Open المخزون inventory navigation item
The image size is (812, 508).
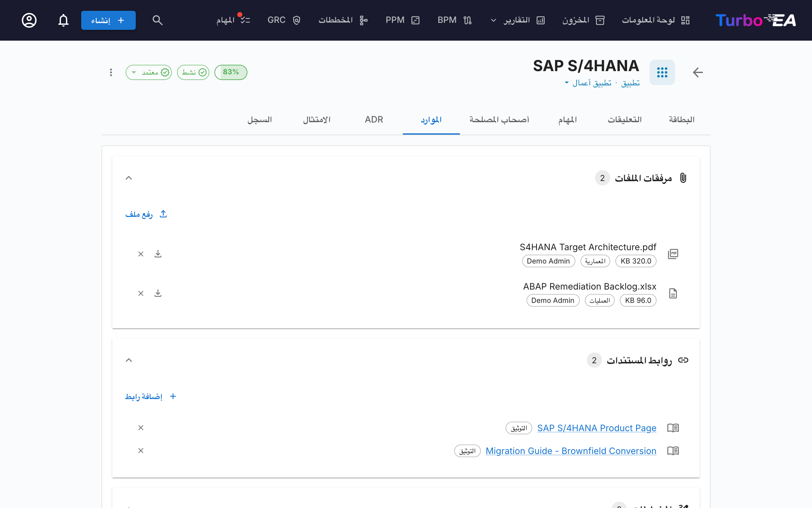(x=584, y=20)
